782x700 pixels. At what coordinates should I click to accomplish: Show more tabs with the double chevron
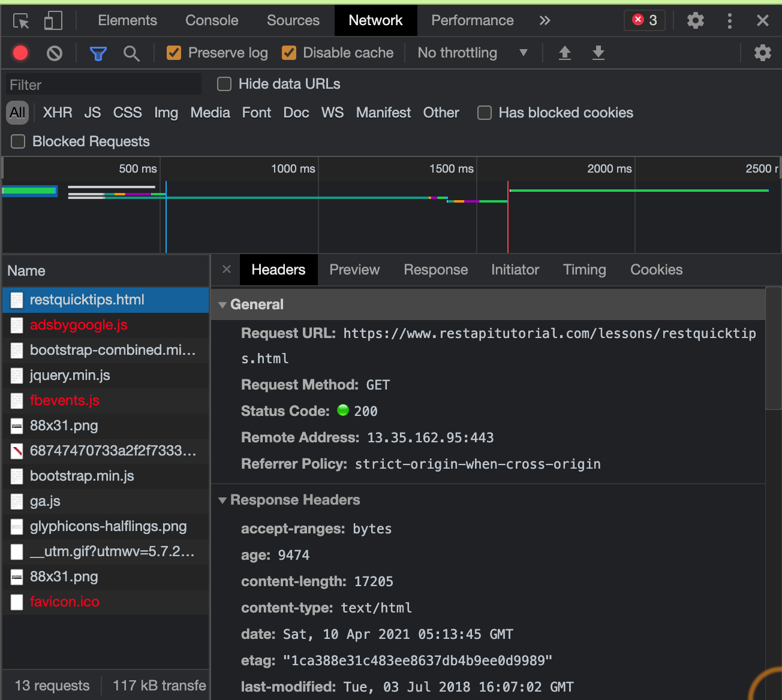[545, 20]
